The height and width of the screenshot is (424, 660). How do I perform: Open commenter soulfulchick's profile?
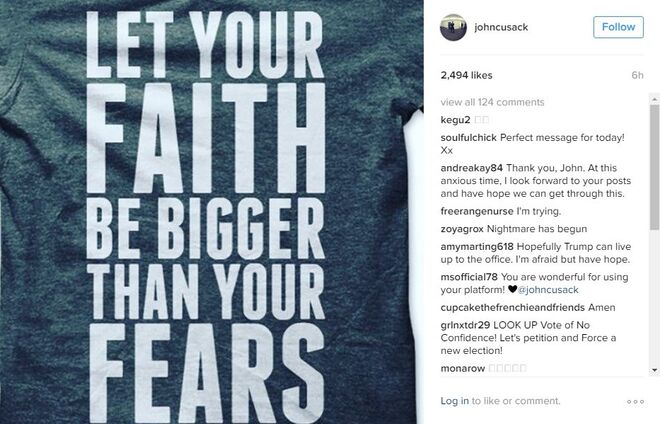click(x=468, y=138)
